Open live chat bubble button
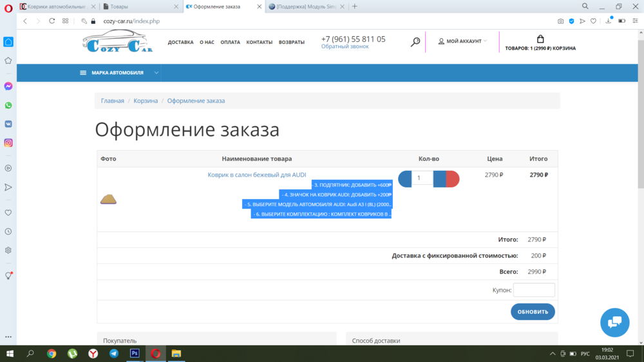This screenshot has width=644, height=362. point(615,323)
